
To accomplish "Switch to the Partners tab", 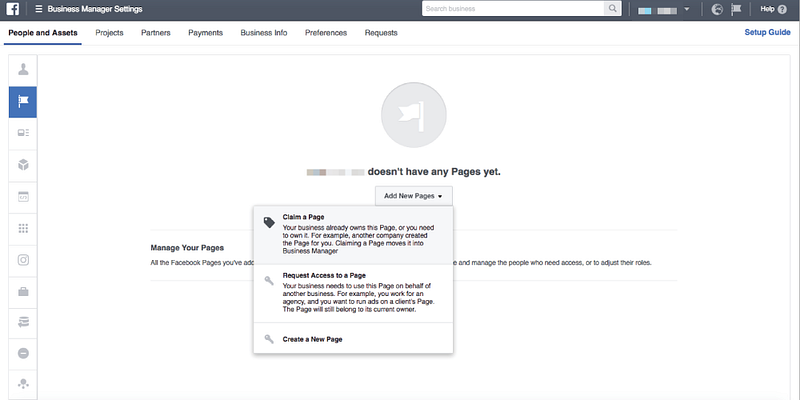I will click(156, 33).
